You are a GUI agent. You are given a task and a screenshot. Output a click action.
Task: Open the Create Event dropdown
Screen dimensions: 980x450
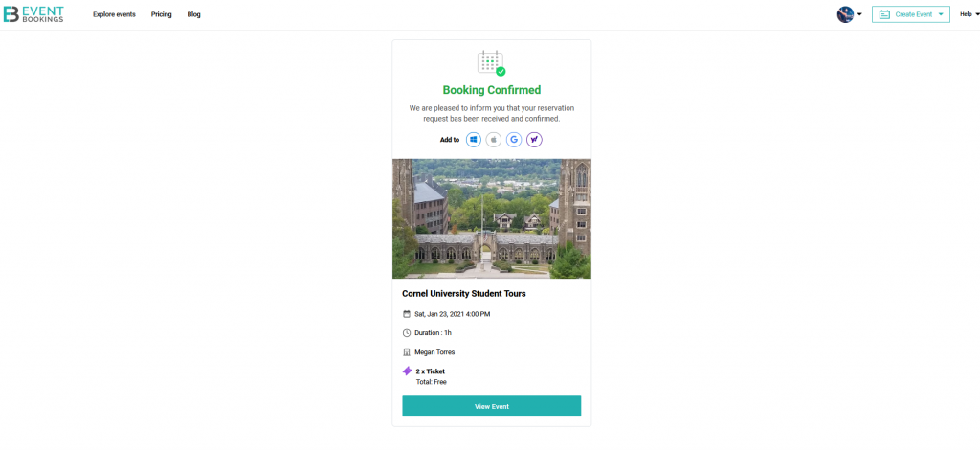click(x=911, y=14)
